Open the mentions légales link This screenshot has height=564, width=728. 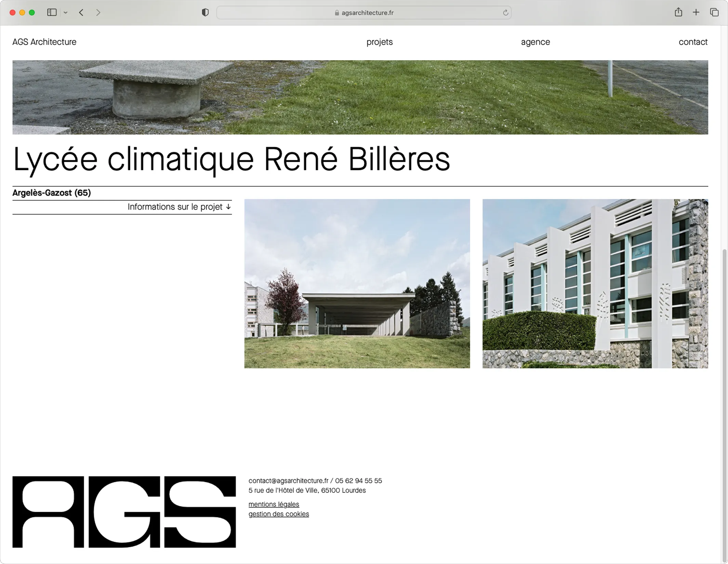tap(274, 504)
